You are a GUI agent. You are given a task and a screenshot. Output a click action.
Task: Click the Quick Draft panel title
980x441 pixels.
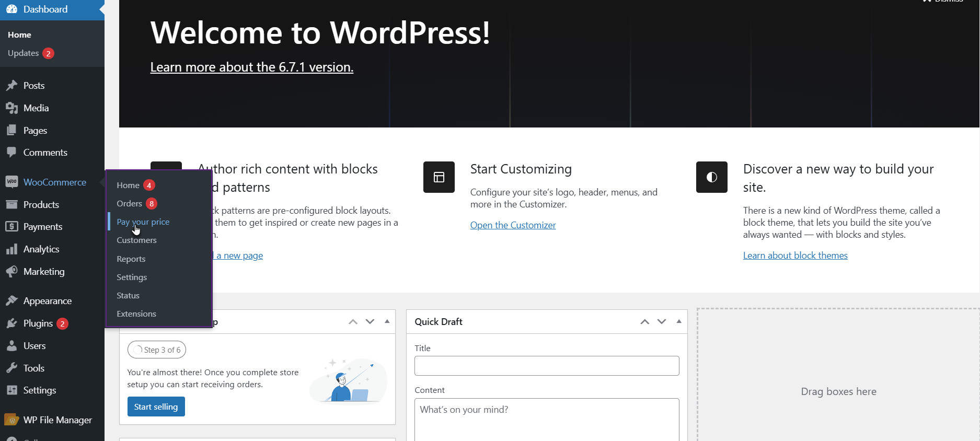(439, 322)
